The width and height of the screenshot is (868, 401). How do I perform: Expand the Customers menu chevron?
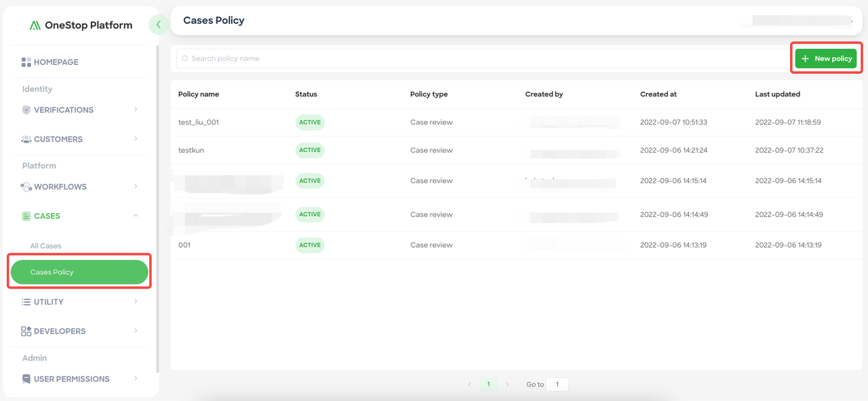point(136,138)
